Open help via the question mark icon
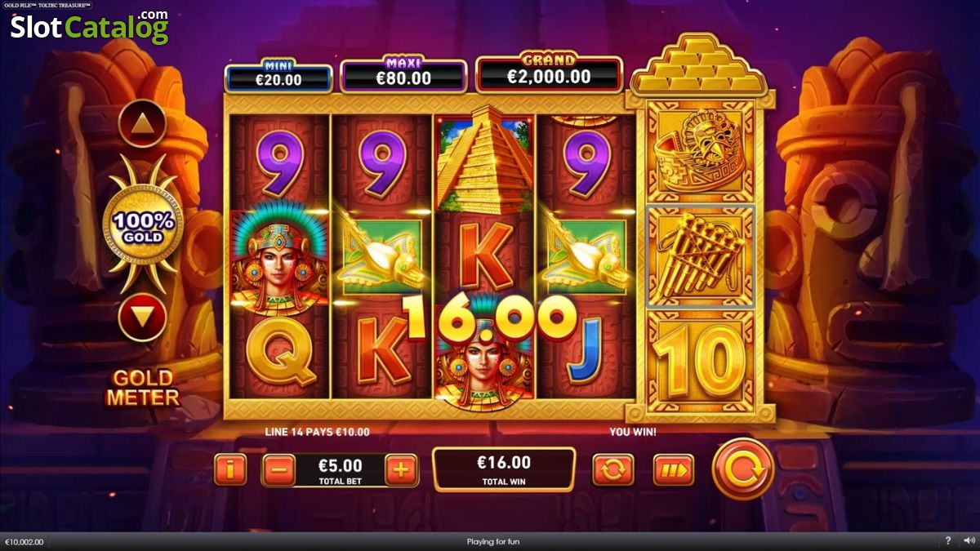Screen dimensions: 980x551 click(x=947, y=541)
